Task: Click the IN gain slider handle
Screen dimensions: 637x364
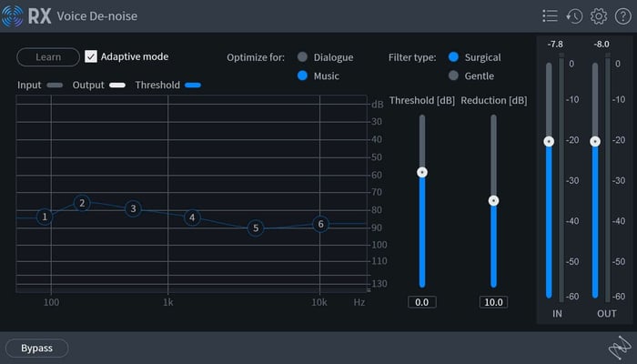Action: [x=549, y=141]
